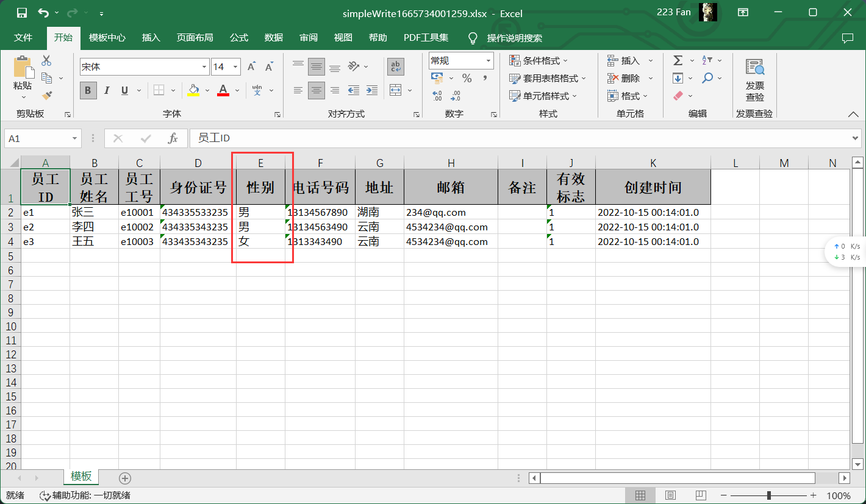This screenshot has height=504, width=866.
Task: Click the Comma Style icon
Action: point(485,78)
